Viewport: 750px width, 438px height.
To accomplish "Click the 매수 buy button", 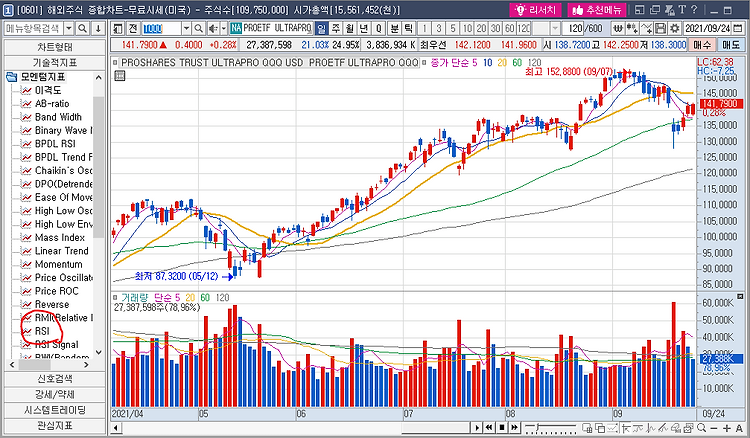I will click(x=702, y=45).
